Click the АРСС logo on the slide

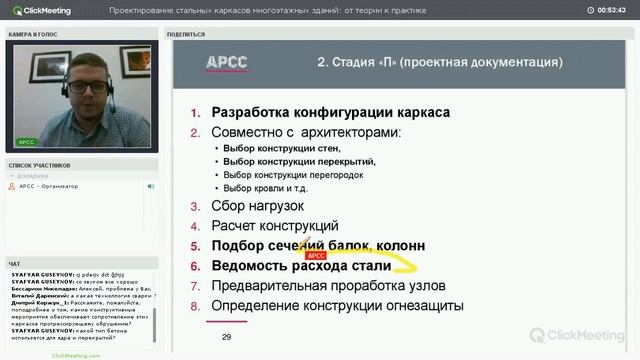coord(227,63)
